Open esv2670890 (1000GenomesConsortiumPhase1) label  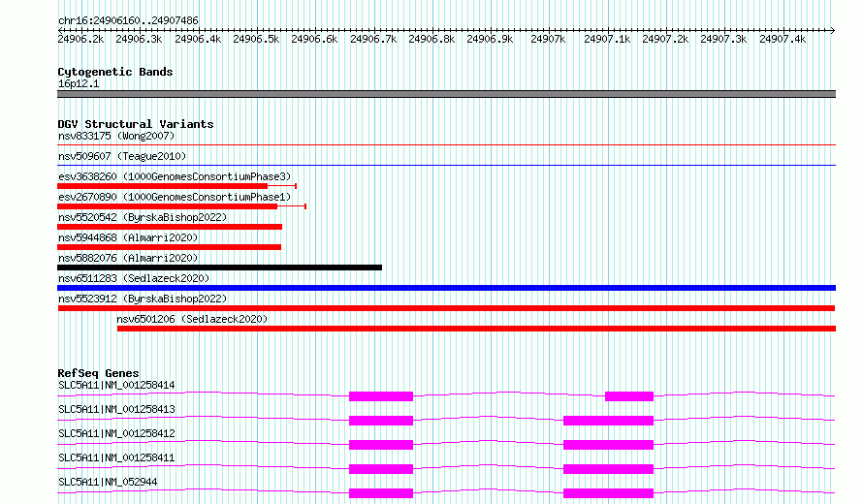[175, 197]
